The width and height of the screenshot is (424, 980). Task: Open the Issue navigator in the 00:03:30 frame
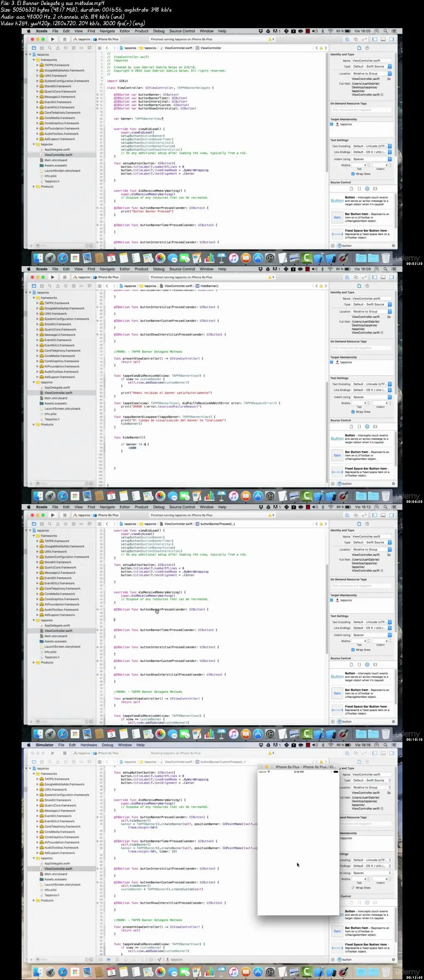pos(58,48)
